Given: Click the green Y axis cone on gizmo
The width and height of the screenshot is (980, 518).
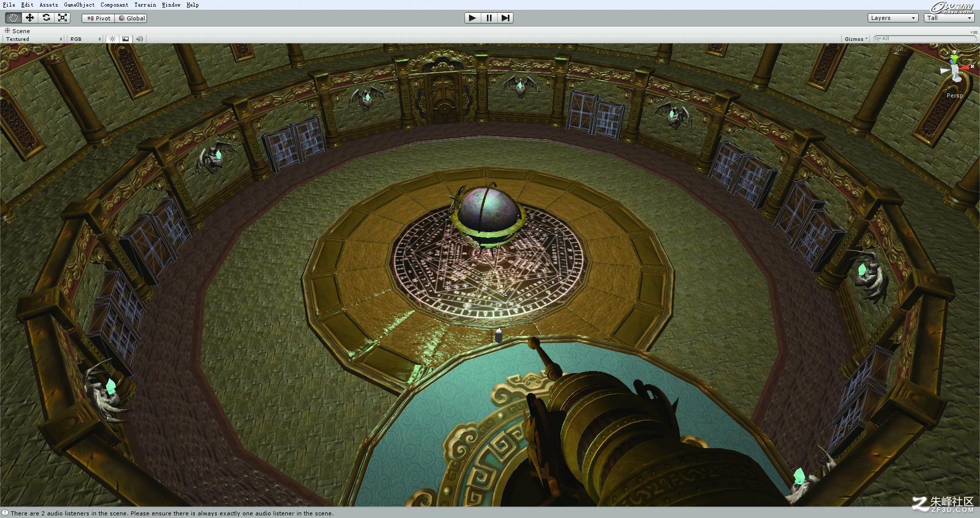Looking at the screenshot, I should coord(954,58).
